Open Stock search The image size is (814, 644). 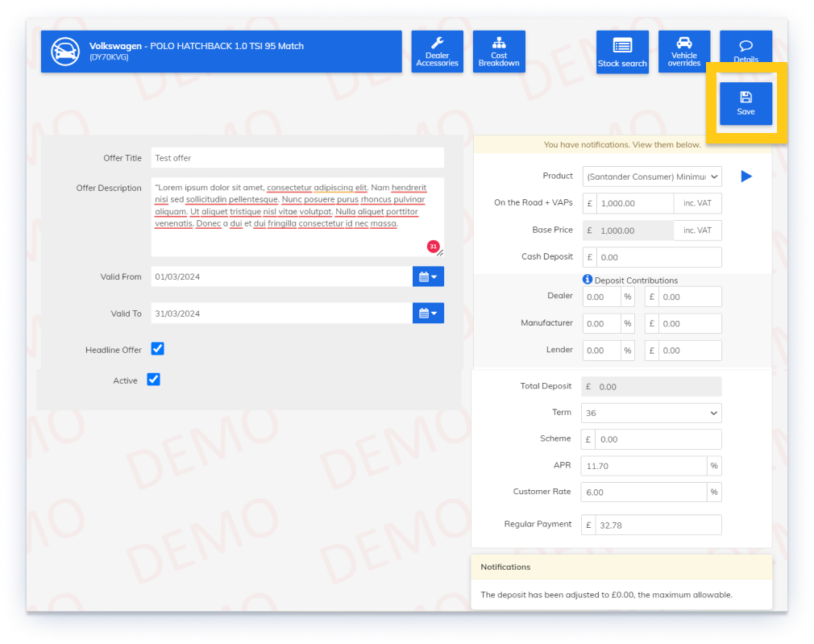(x=622, y=52)
